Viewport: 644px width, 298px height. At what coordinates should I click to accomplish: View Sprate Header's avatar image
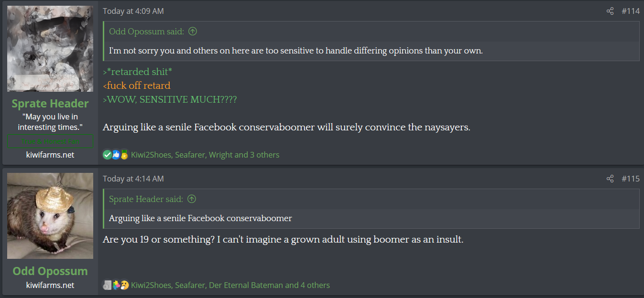point(50,49)
